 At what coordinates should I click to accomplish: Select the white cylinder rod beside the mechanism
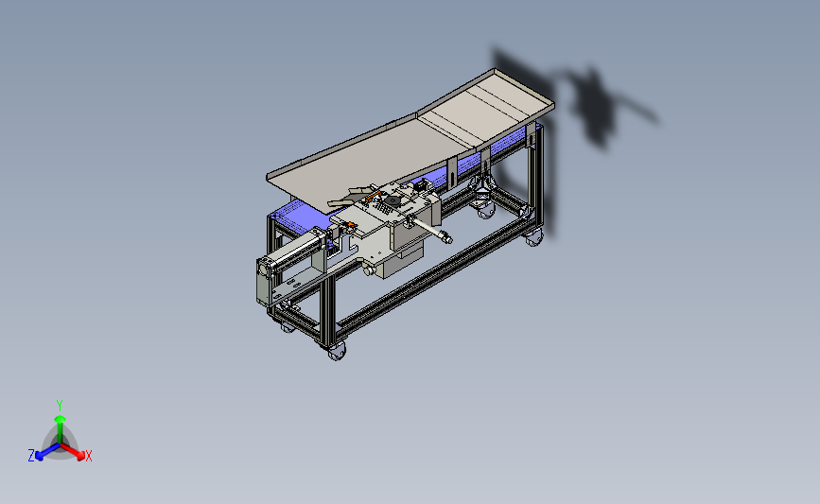432,231
